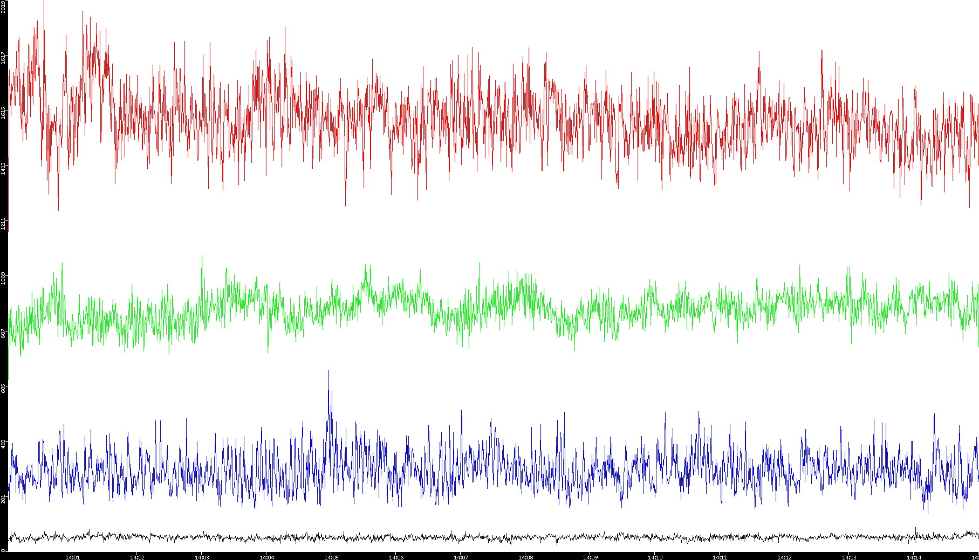Click the 1413 vertical axis label

point(3,168)
